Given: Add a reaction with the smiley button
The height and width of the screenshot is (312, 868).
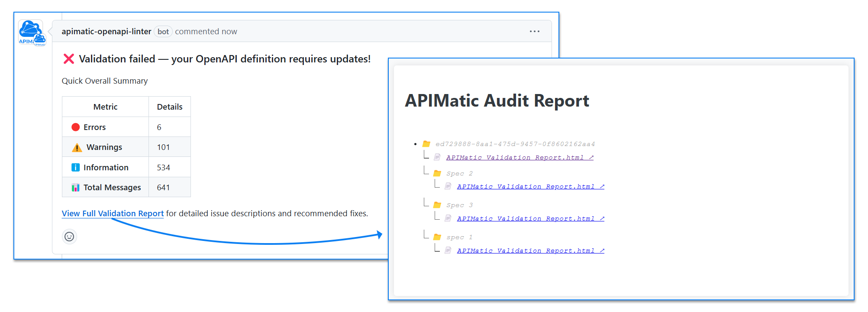Looking at the screenshot, I should point(69,237).
